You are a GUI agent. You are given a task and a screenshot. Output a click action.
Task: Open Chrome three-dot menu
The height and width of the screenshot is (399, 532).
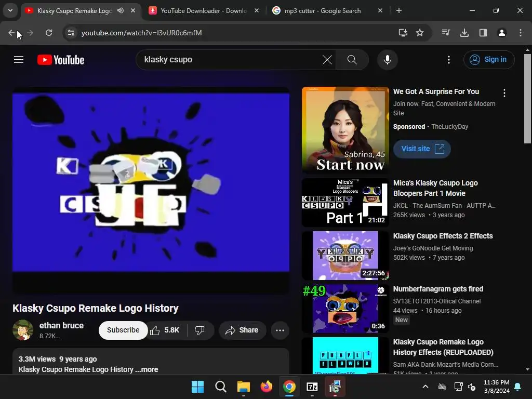(521, 33)
